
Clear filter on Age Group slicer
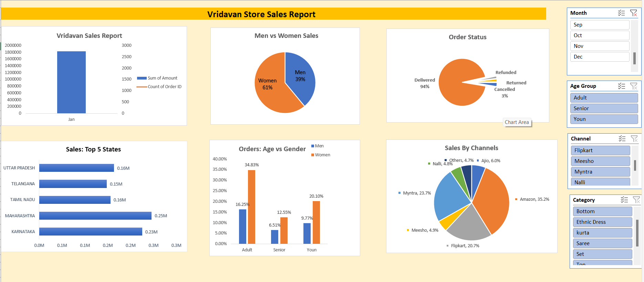tap(634, 86)
